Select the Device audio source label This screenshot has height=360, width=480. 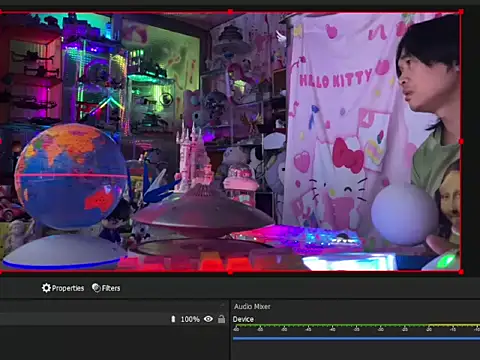tap(243, 319)
